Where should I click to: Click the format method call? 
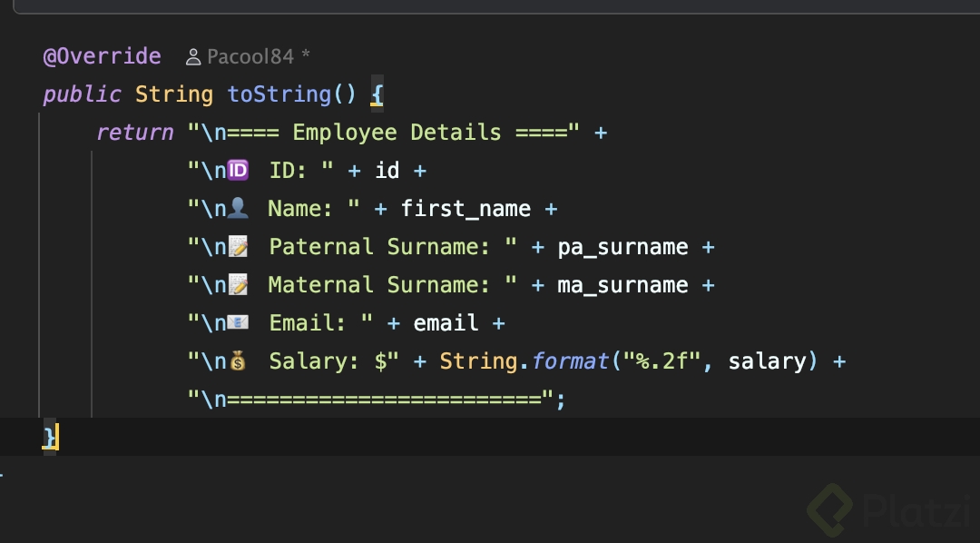click(x=570, y=361)
